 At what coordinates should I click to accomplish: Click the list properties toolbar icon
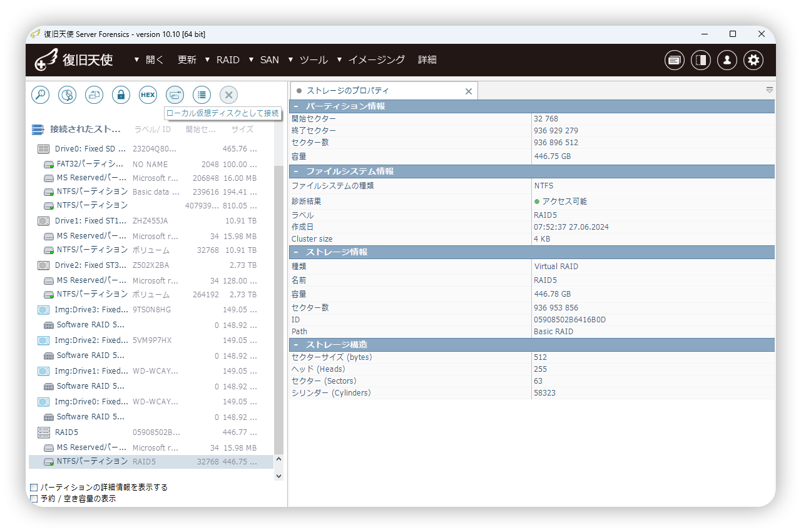click(x=202, y=95)
